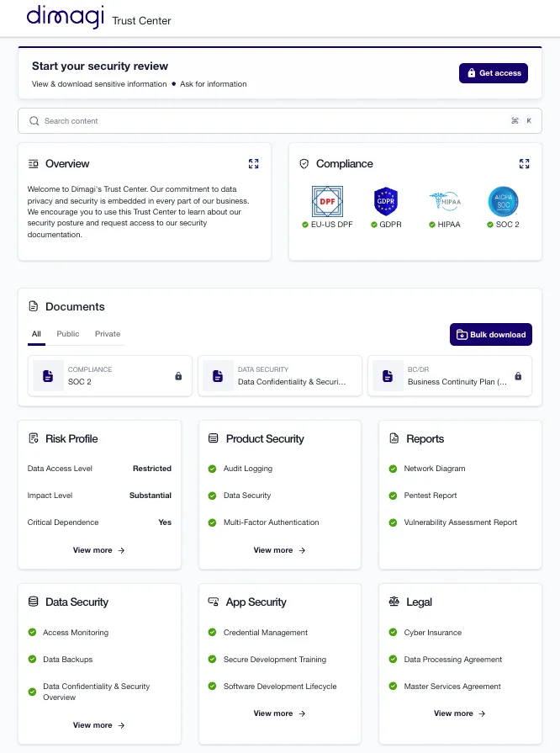The image size is (560, 753).
Task: Click green check next to Cyber Insurance
Action: click(393, 633)
